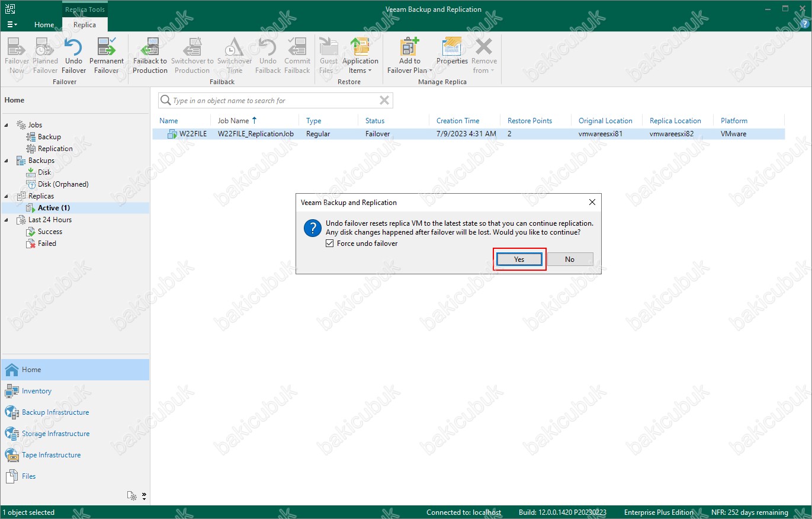Close the Veeam confirmation dialog
This screenshot has height=519, width=812.
tap(592, 203)
